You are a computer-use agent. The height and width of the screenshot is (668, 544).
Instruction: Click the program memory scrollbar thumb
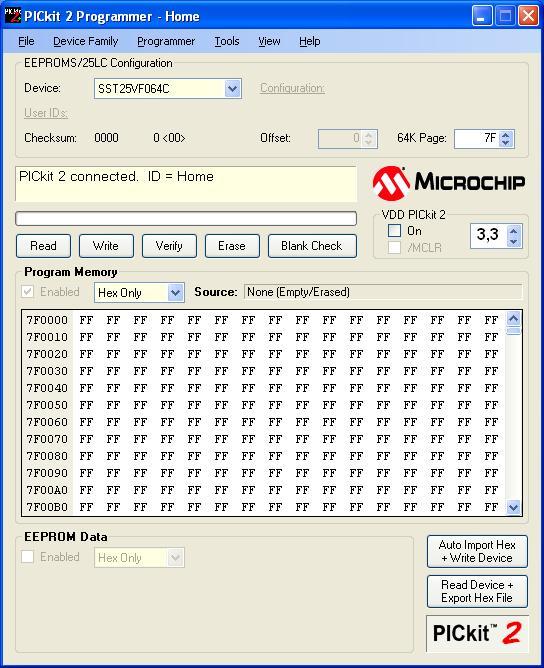click(x=514, y=331)
